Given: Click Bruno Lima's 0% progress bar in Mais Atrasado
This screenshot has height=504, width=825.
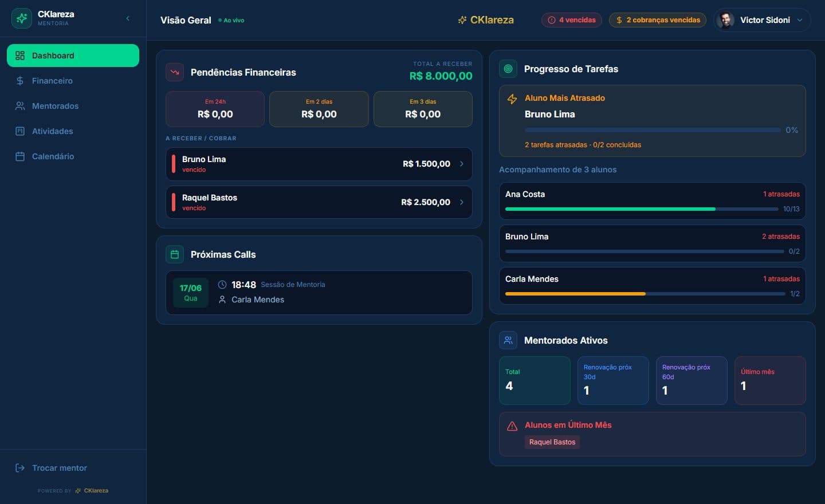Looking at the screenshot, I should coord(652,130).
